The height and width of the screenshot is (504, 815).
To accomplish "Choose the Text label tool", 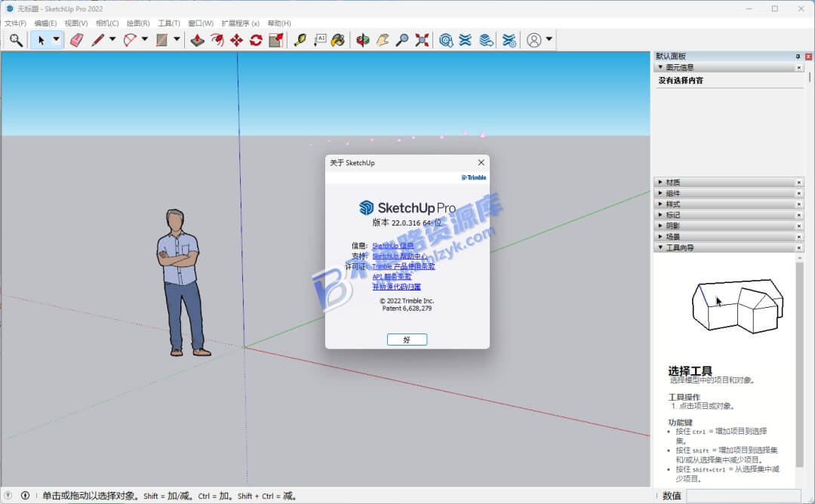I will (319, 40).
